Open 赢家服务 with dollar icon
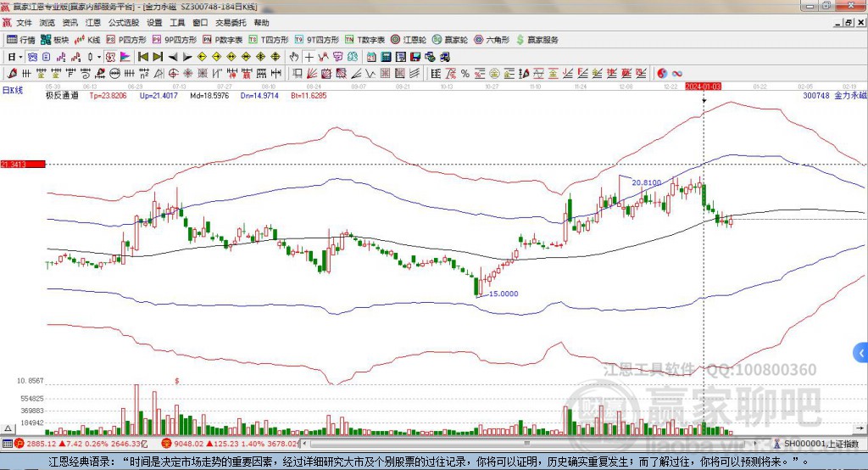The height and width of the screenshot is (470, 868). tap(537, 40)
